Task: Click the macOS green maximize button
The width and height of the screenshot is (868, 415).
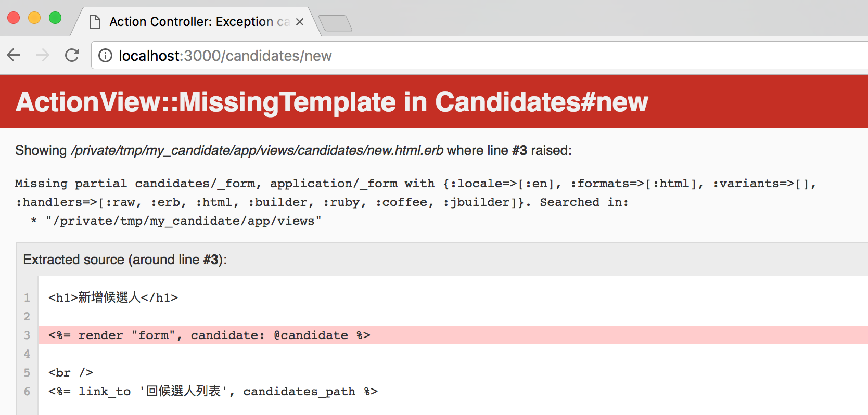Action: [x=55, y=18]
